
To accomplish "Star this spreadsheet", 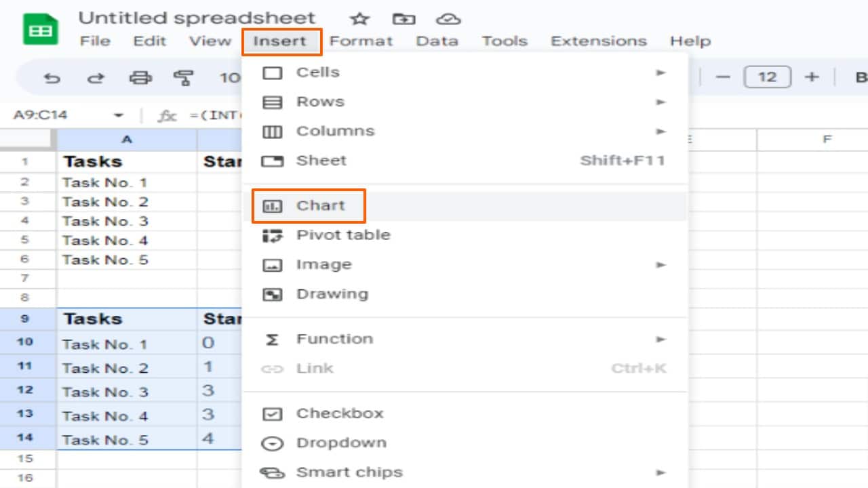I will click(359, 18).
